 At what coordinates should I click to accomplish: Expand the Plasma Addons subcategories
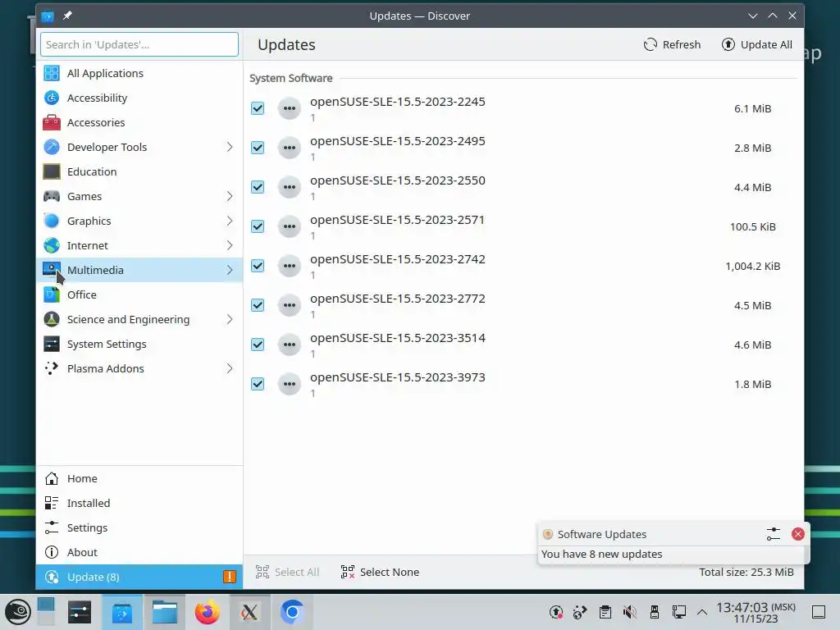[230, 369]
